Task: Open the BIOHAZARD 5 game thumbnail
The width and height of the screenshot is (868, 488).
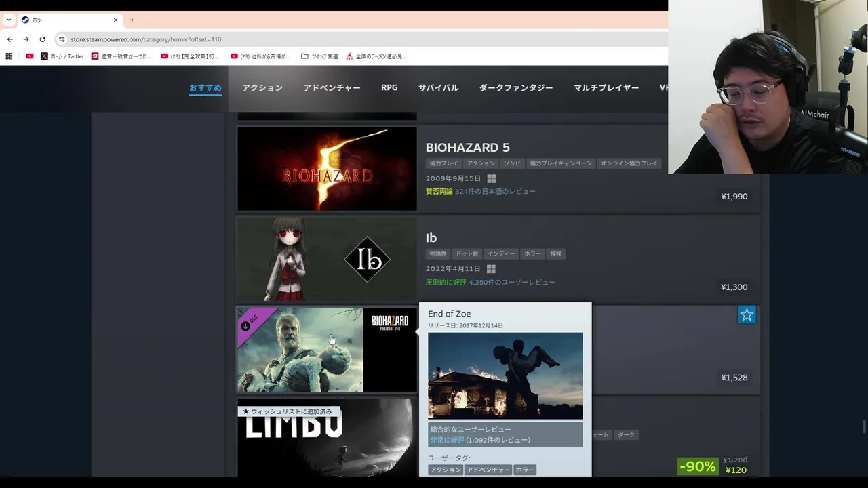Action: click(327, 169)
